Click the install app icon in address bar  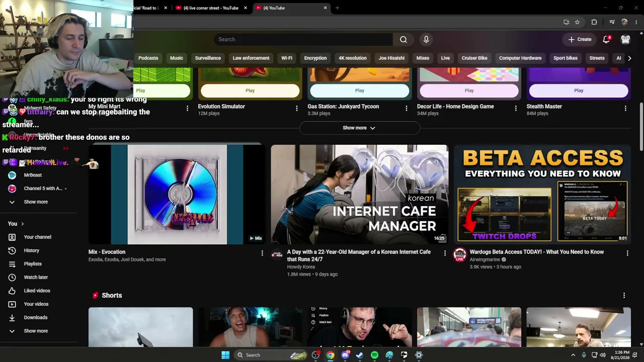pyautogui.click(x=567, y=22)
